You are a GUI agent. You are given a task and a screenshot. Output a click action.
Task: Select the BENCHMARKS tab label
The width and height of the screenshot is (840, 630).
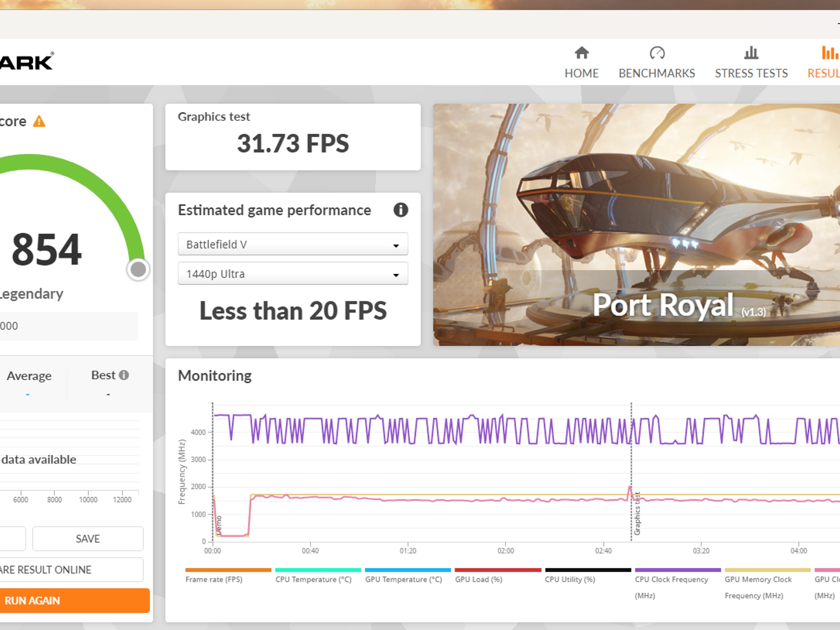657,73
